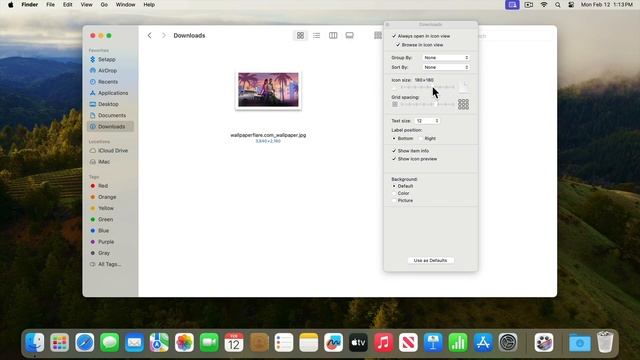Go forward with the Finder forward arrow

pos(164,36)
